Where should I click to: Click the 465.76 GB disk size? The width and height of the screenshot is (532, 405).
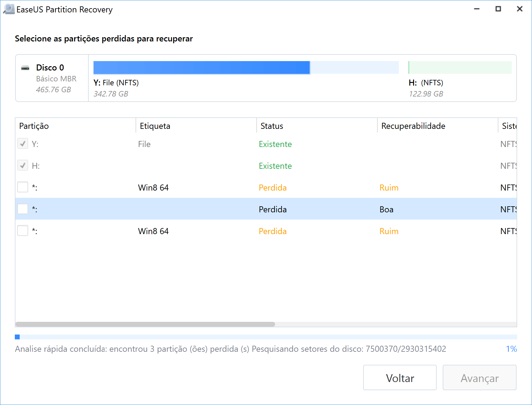(x=53, y=90)
